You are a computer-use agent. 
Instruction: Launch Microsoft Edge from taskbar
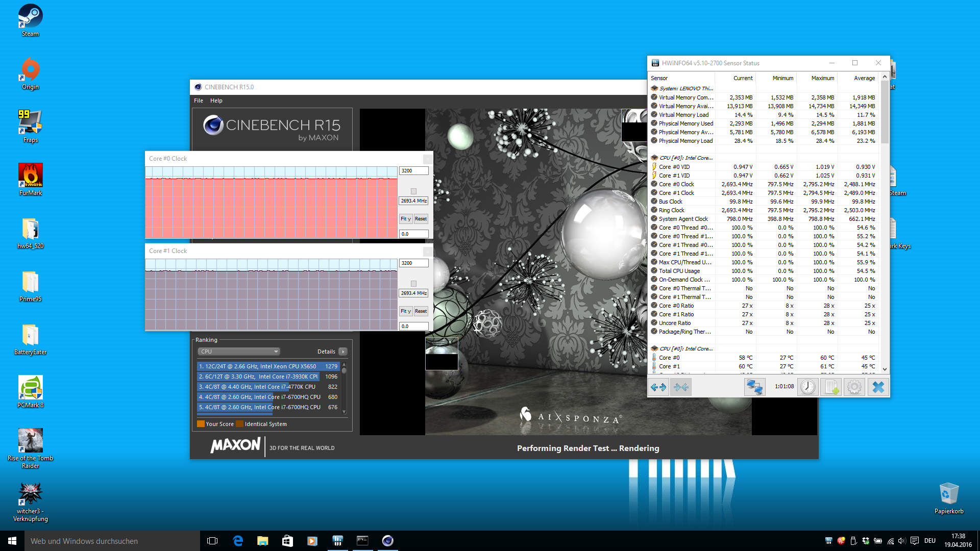click(x=238, y=541)
